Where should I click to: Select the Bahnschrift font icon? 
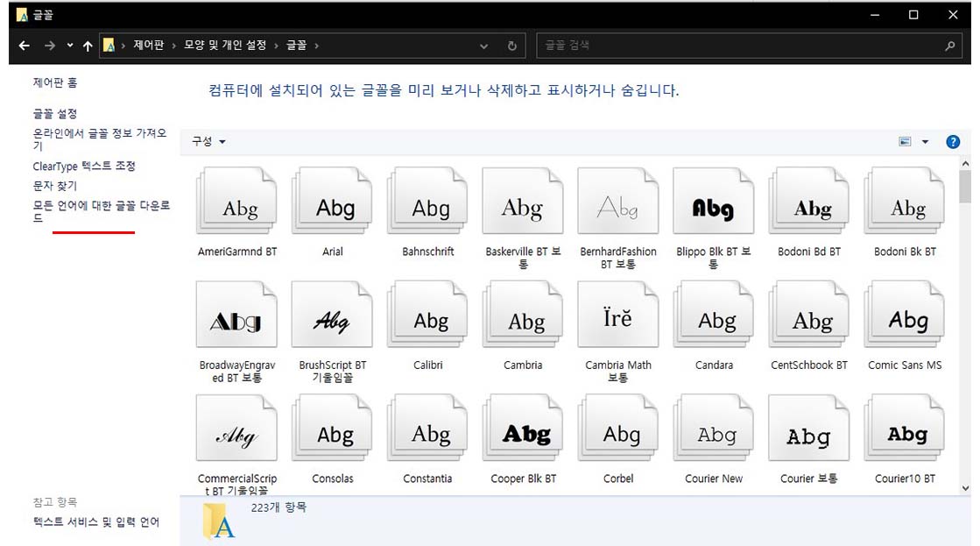(x=427, y=202)
